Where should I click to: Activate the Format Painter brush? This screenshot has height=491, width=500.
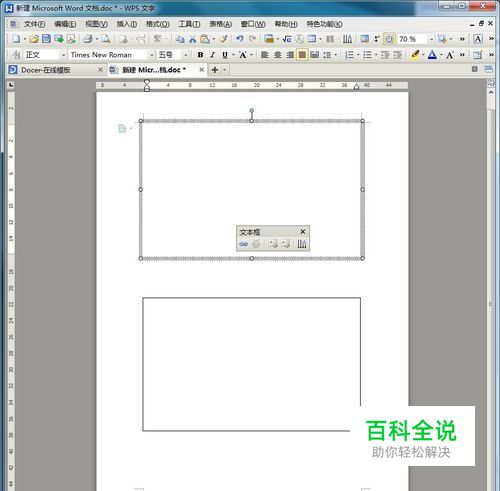[224, 39]
